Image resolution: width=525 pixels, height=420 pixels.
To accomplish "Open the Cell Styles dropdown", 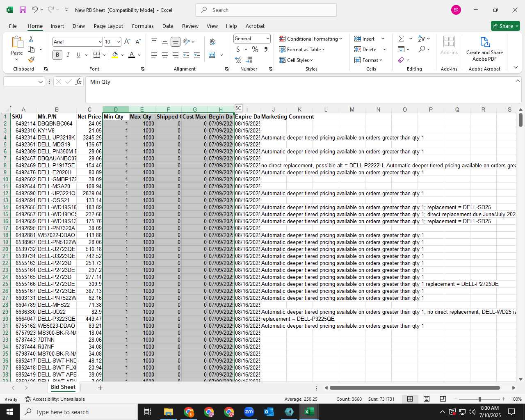I will point(296,60).
